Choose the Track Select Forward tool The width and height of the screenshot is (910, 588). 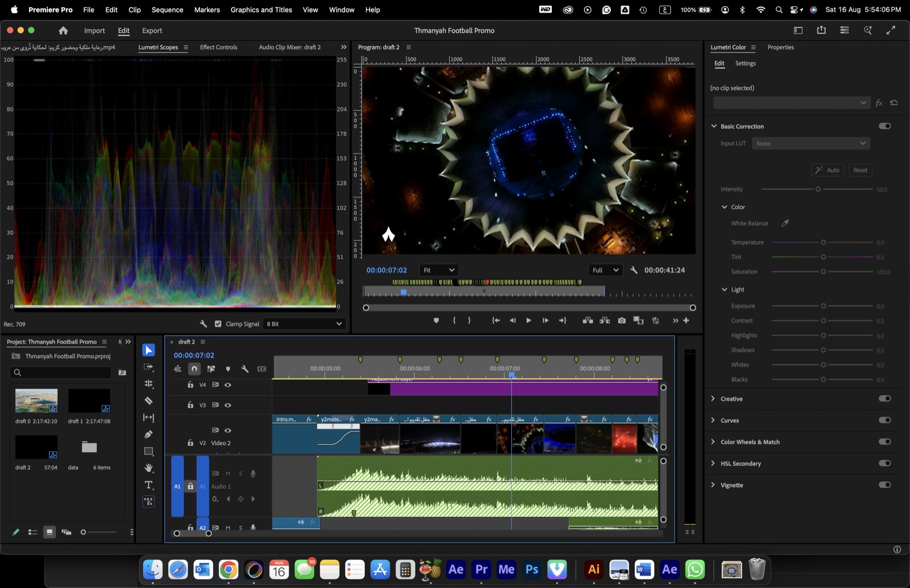(148, 367)
